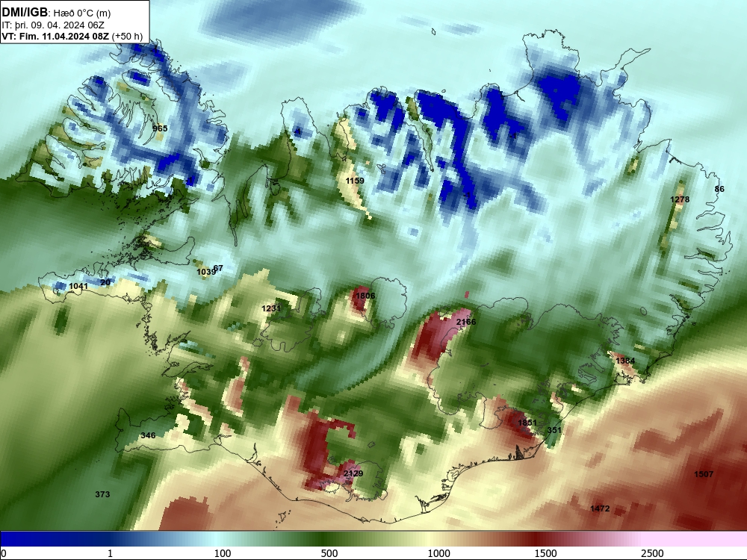Click the '351' map value label
This screenshot has height=560, width=747.
(554, 430)
